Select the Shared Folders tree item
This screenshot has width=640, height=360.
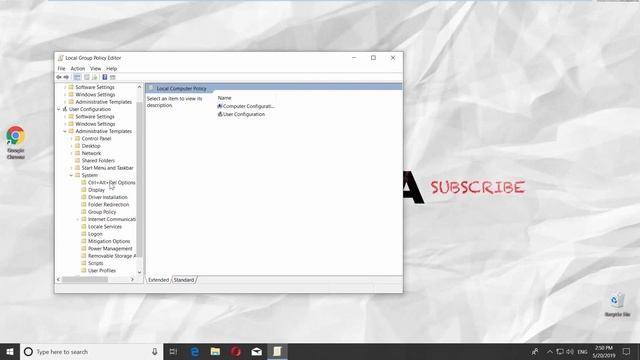click(95, 161)
